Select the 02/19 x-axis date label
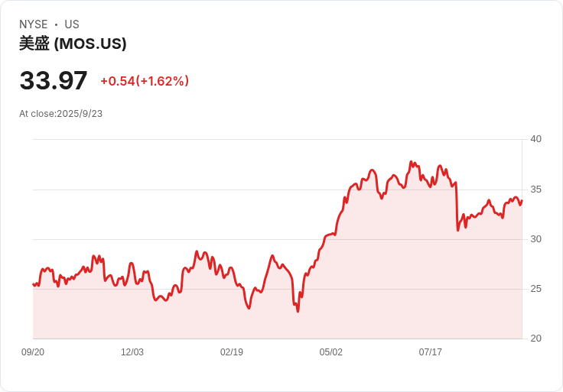 tap(232, 352)
